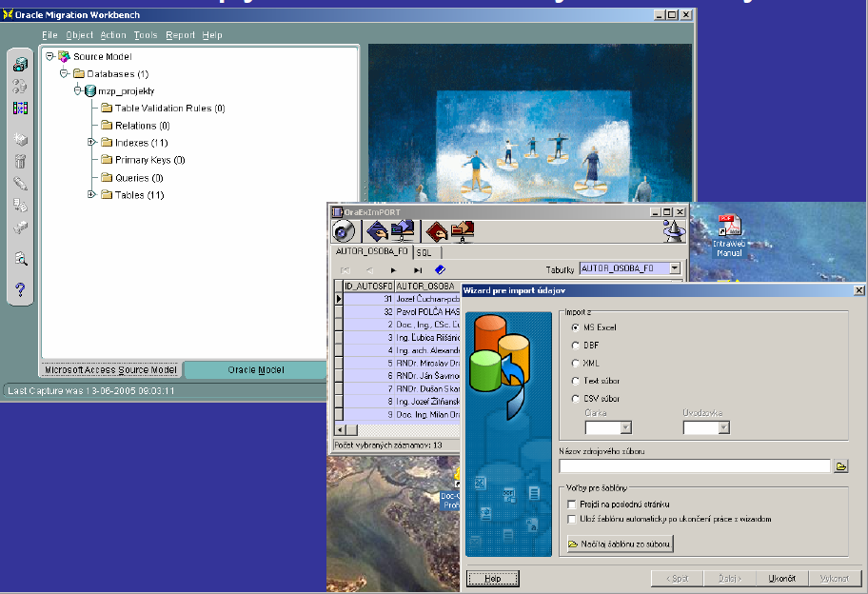The height and width of the screenshot is (594, 868).
Task: Click the Ukončiť button in wizard
Action: click(x=782, y=579)
